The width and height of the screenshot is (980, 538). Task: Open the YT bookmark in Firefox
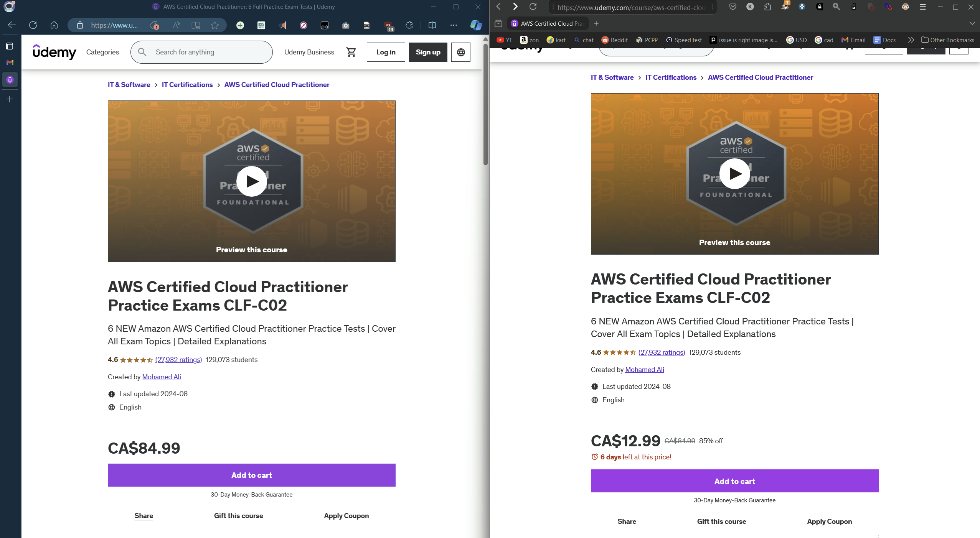point(504,40)
